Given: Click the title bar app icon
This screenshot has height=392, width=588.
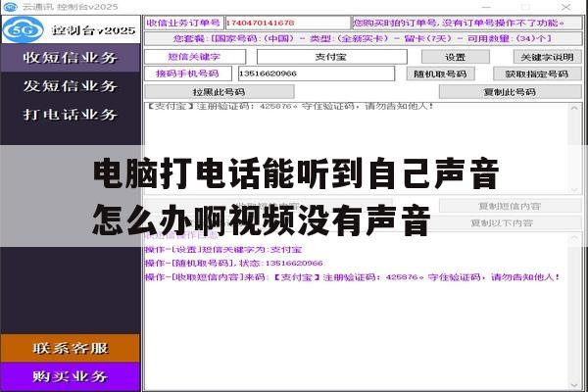Looking at the screenshot, I should [x=10, y=7].
